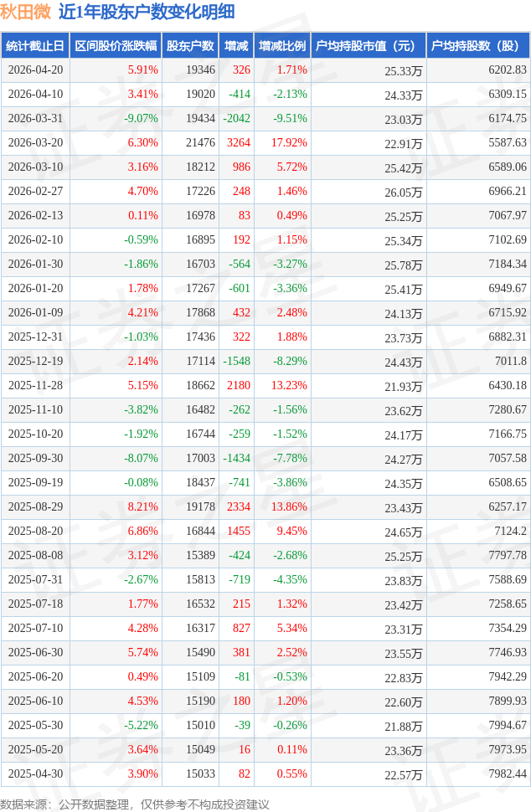Select the 2026-04-20 date cell
Image resolution: width=531 pixels, height=812 pixels.
[35, 70]
